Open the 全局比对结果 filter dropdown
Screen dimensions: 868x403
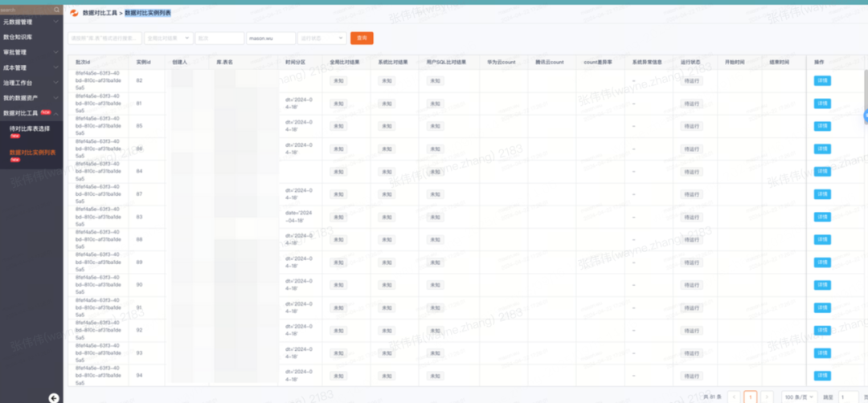tap(169, 38)
